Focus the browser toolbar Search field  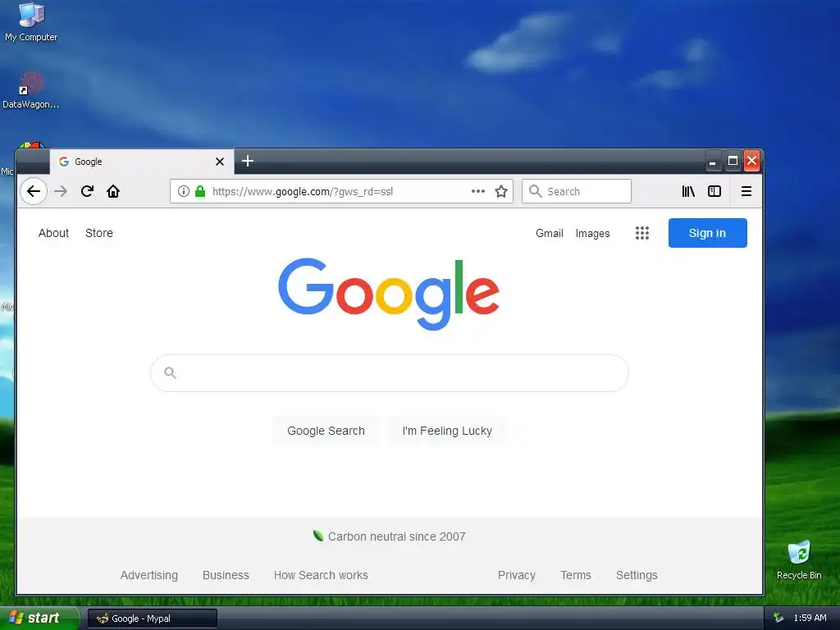click(x=577, y=191)
